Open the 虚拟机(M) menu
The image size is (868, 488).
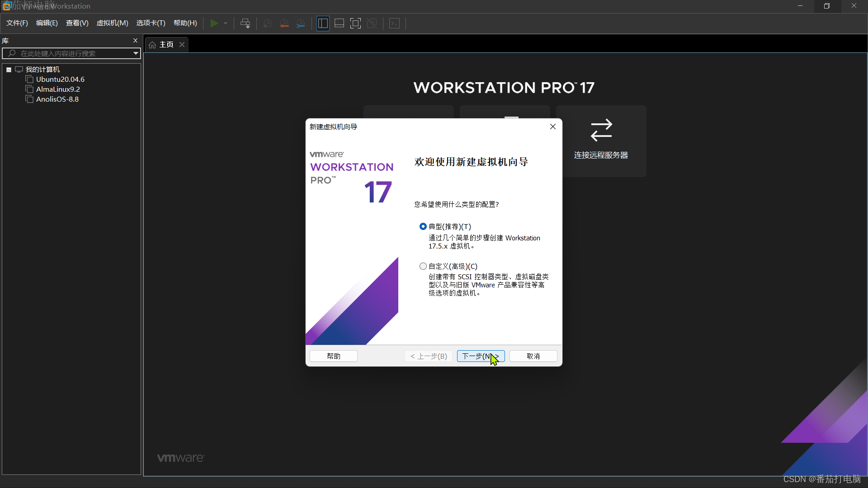[113, 23]
